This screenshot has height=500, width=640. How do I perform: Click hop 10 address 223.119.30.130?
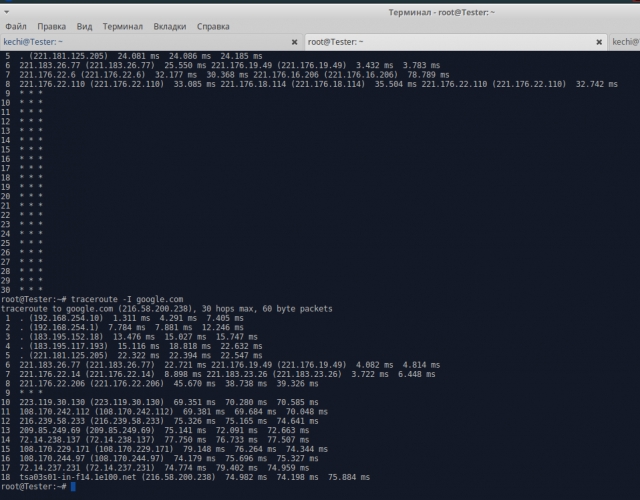(52, 402)
